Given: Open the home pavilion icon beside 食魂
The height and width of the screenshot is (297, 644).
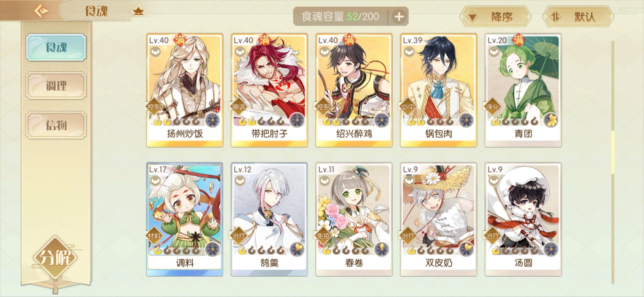Looking at the screenshot, I should [x=138, y=11].
